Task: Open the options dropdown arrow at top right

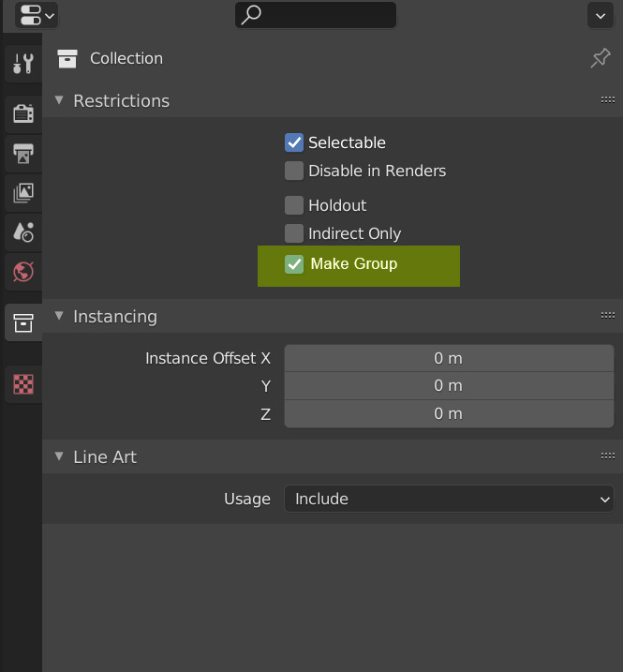Action: [601, 15]
